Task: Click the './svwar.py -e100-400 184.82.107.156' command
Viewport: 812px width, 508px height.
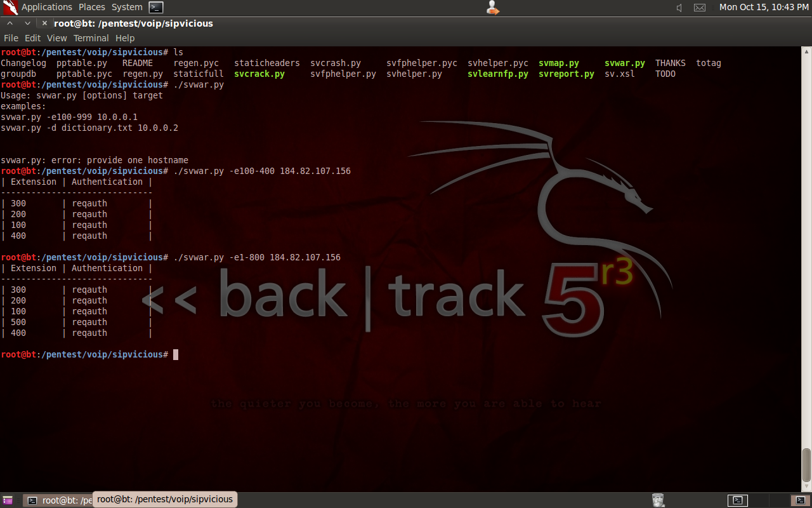Action: point(262,171)
